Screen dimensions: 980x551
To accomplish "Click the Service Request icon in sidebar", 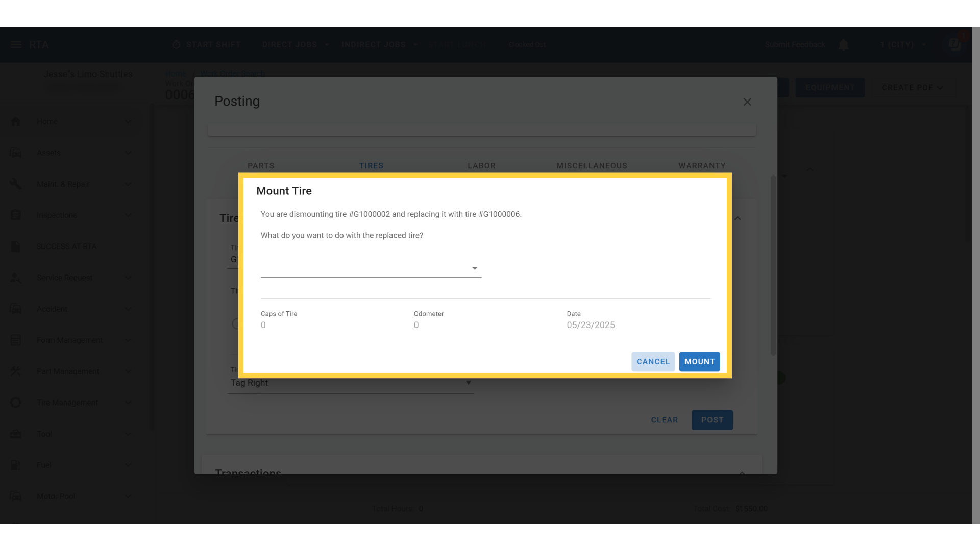I will pos(16,278).
